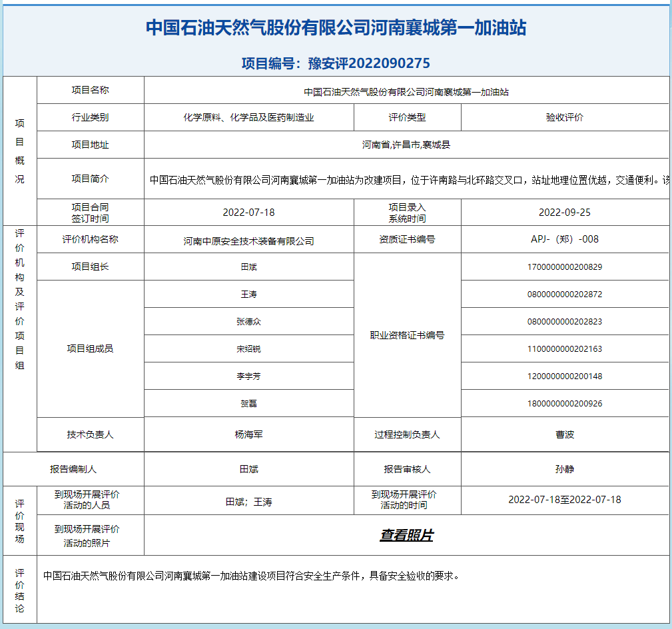Select date range 2022-07-18至2022-07-18
672x629 pixels.
(564, 500)
